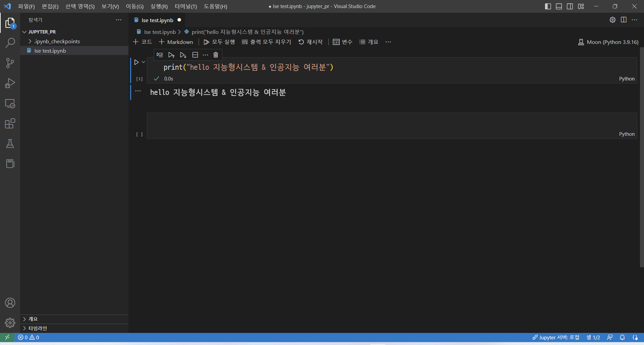Select the Moon (Python 3.9.16) kernel picker
The width and height of the screenshot is (644, 345).
tap(608, 42)
